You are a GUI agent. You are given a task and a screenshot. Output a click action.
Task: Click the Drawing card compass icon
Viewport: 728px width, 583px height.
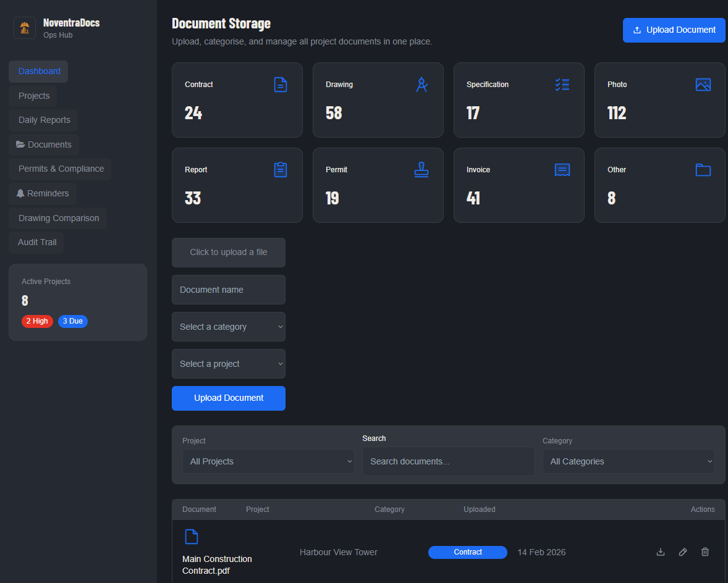click(421, 85)
